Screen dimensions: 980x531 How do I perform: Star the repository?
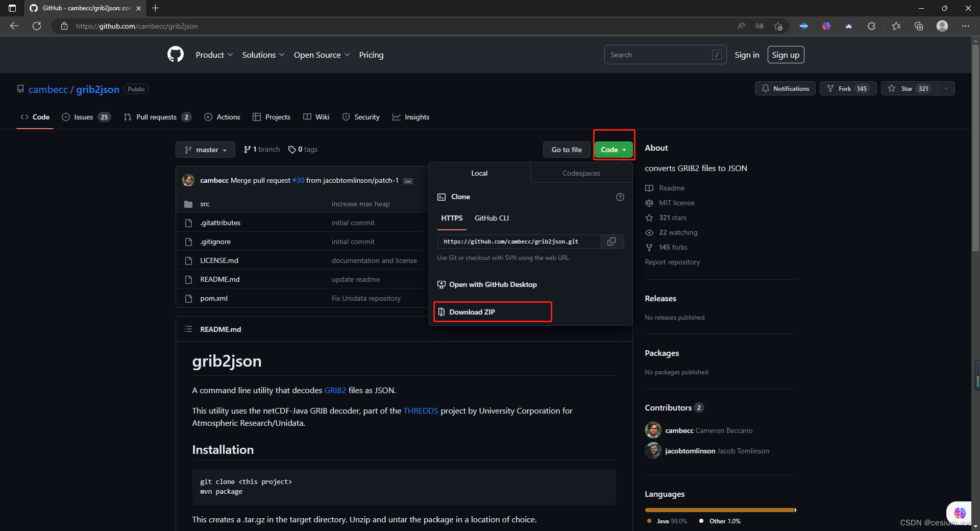[910, 89]
